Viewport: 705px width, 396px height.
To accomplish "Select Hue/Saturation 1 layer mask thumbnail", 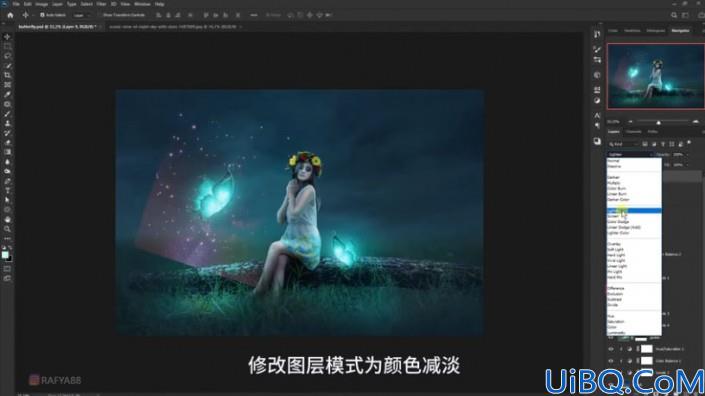I will pos(646,349).
